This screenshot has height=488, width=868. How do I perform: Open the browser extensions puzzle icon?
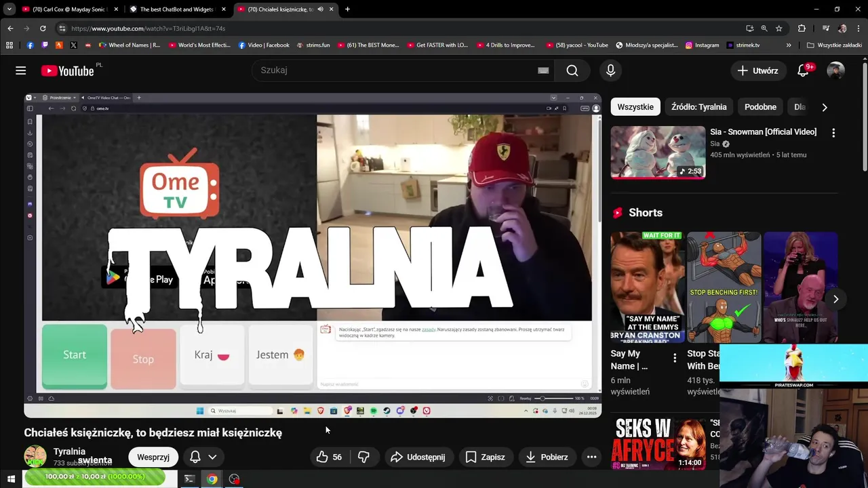(x=802, y=28)
